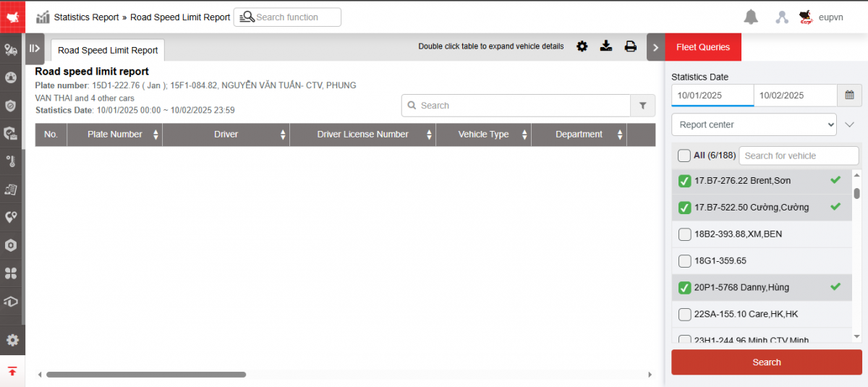868x387 pixels.
Task: Open the calendar date picker icon
Action: click(x=849, y=95)
